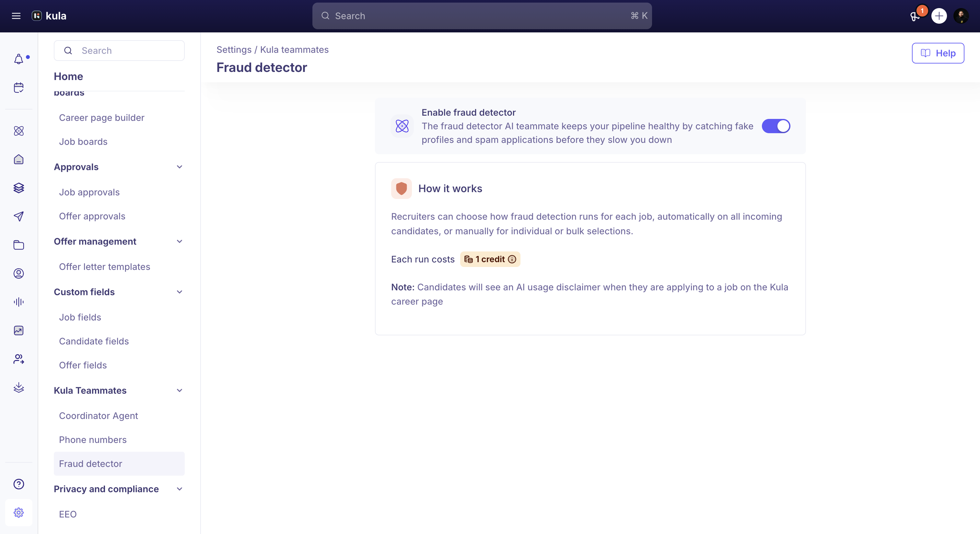980x534 pixels.
Task: Click the Kula logo
Action: (49, 16)
